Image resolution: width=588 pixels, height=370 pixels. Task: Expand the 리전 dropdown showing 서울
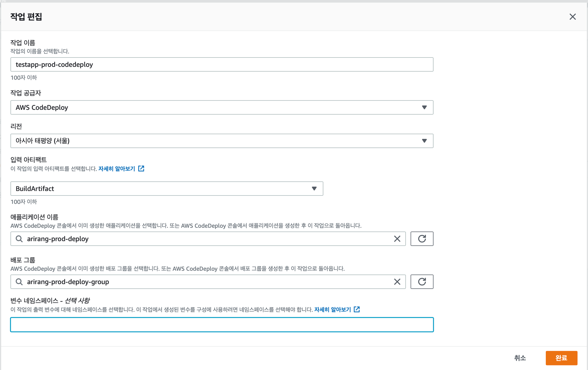point(222,141)
